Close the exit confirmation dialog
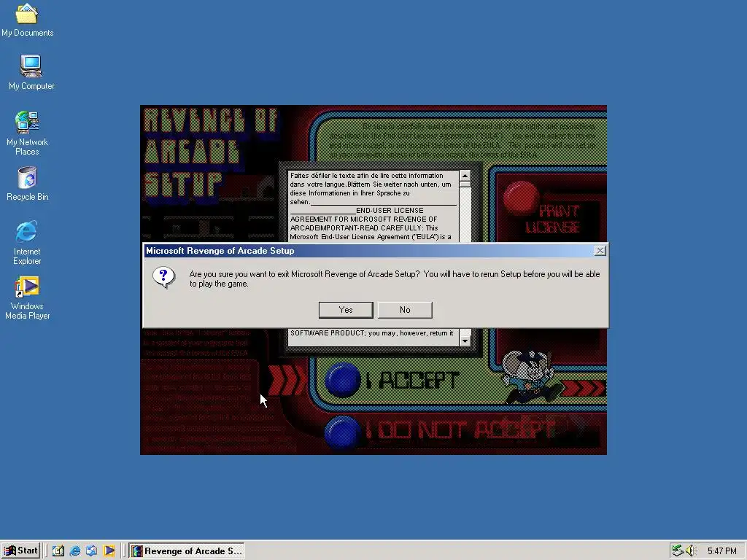The width and height of the screenshot is (747, 560). click(600, 251)
